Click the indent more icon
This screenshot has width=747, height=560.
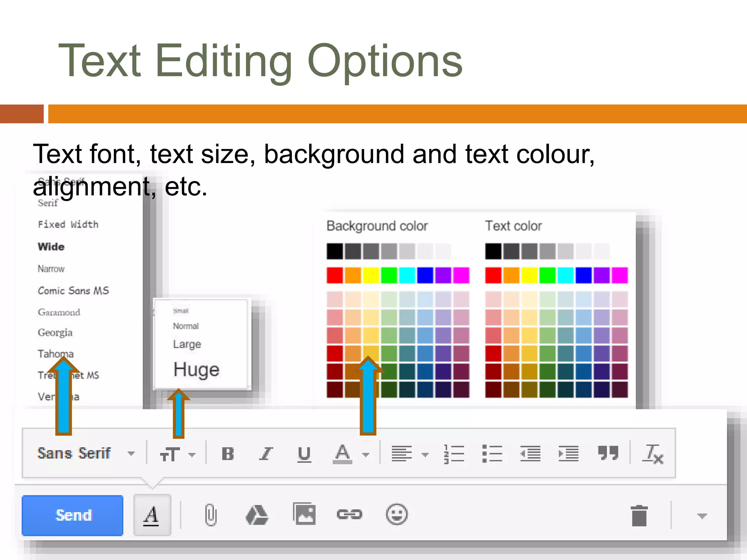568,454
